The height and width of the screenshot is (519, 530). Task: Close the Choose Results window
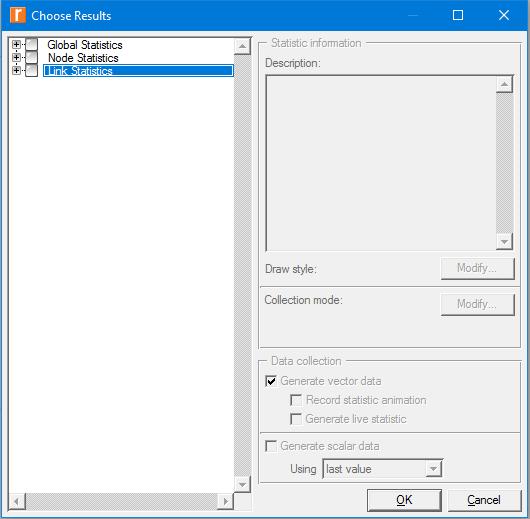click(x=504, y=15)
